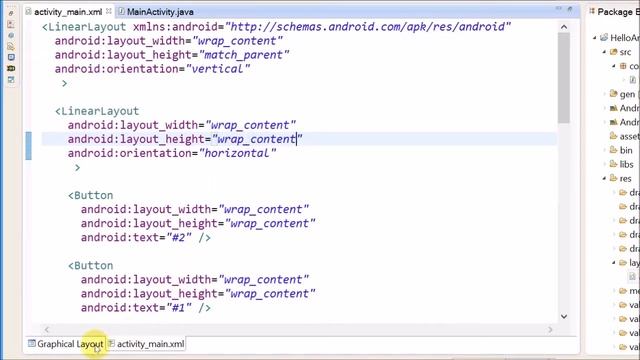Click the android:text="#2" attribute
Image resolution: width=640 pixels, height=360 pixels.
point(136,238)
